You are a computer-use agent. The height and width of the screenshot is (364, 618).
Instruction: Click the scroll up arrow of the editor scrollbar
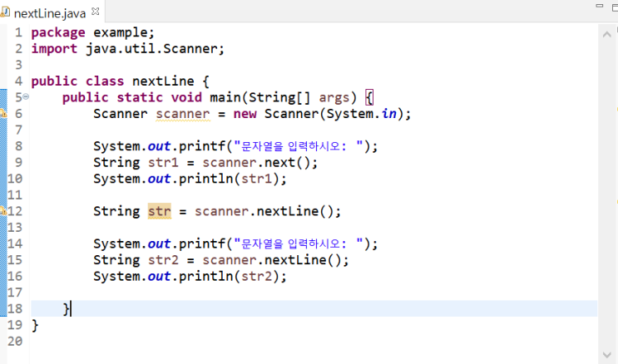point(607,35)
